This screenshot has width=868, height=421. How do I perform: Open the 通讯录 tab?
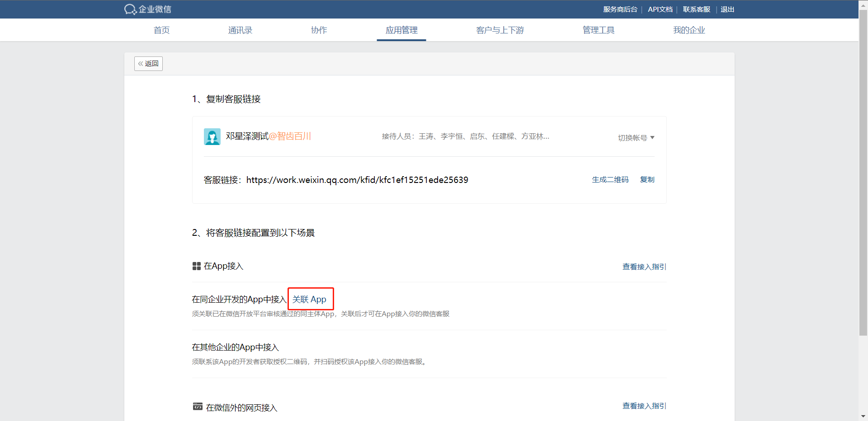240,30
